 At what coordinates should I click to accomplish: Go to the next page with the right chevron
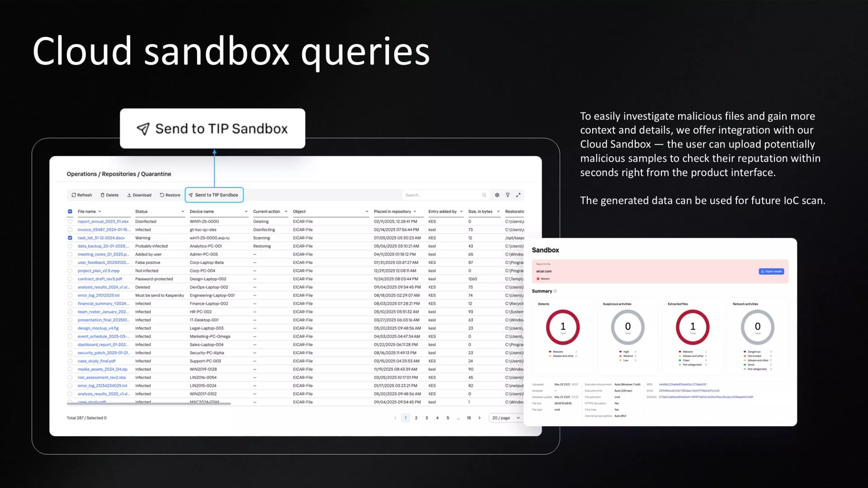[x=480, y=418]
